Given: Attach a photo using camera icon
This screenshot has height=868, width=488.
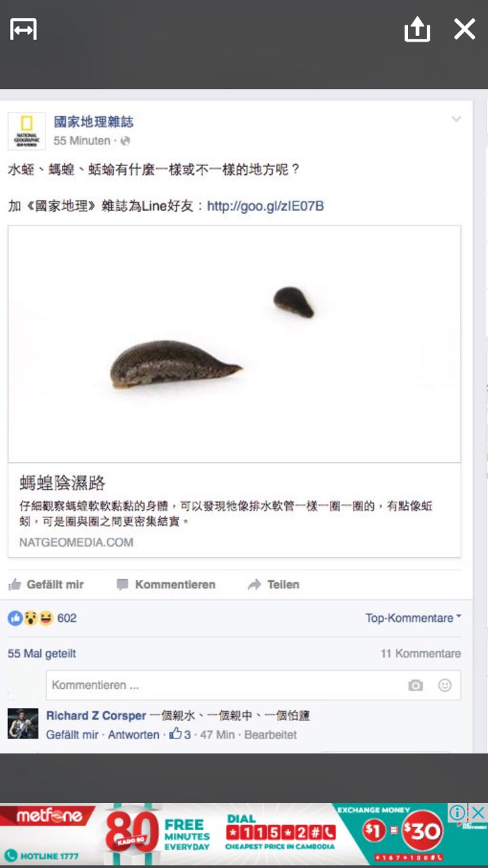Looking at the screenshot, I should coord(415,686).
